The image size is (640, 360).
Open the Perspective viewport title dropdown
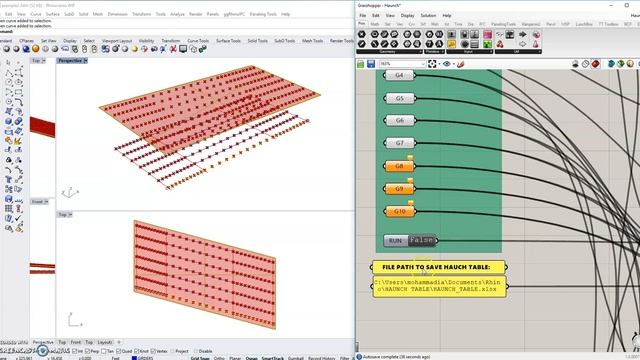[85, 61]
